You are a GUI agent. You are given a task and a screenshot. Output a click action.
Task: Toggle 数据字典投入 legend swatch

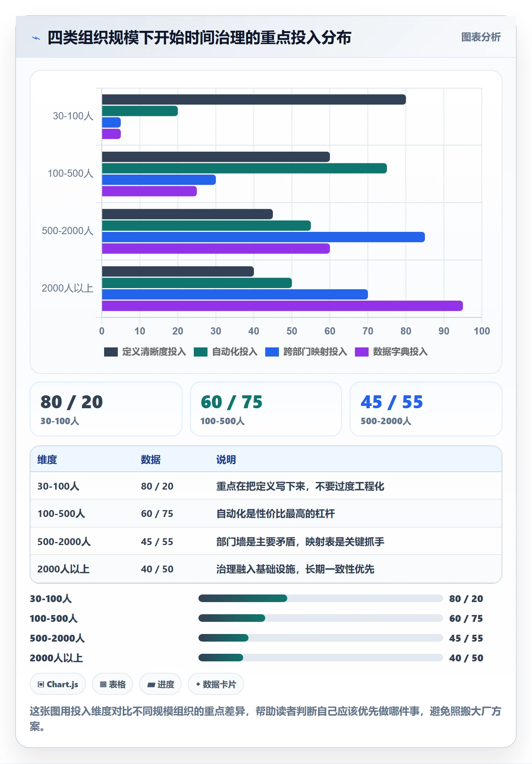[x=361, y=352]
